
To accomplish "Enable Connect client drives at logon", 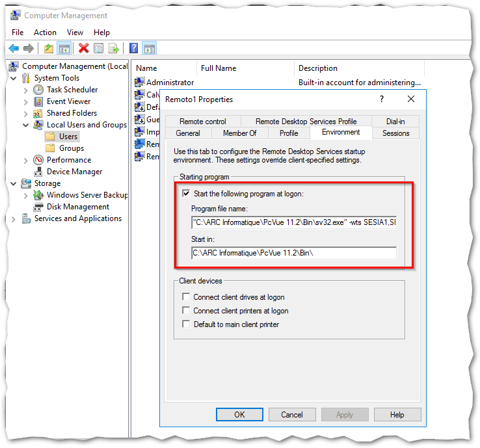I will [186, 297].
